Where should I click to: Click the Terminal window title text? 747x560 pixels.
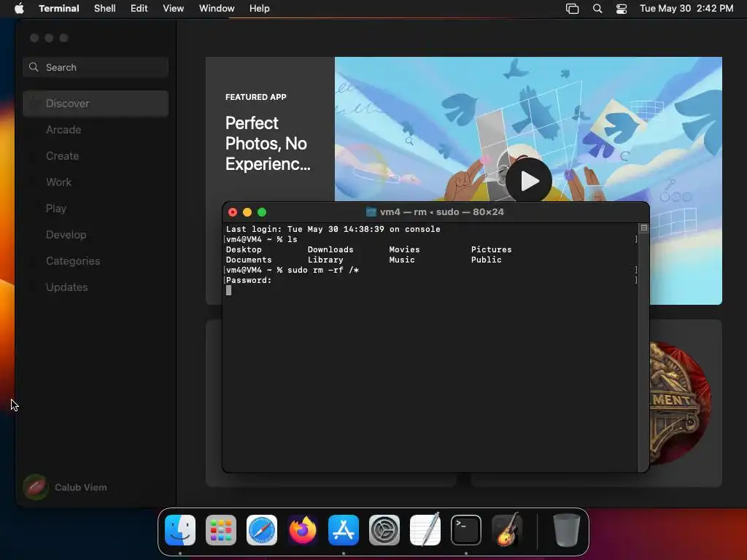[441, 212]
